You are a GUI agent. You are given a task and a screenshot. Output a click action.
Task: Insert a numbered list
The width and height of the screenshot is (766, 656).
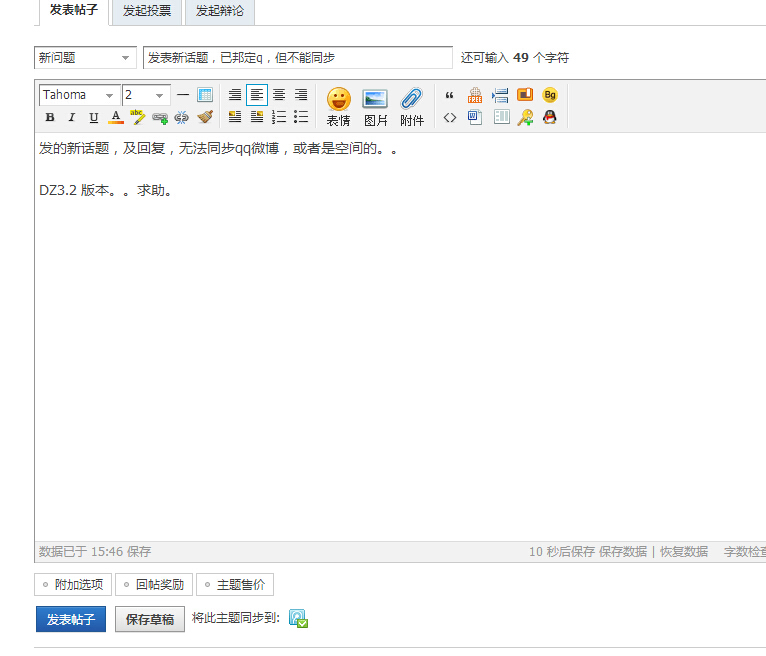point(279,117)
